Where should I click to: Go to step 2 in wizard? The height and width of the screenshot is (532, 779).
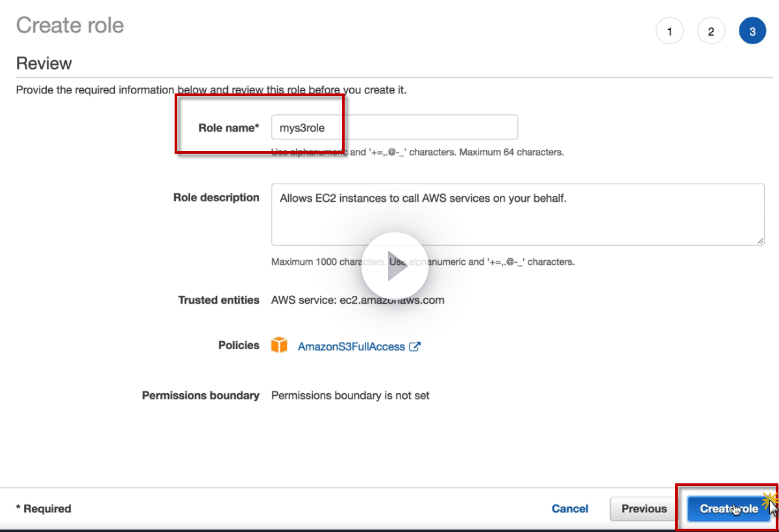coord(711,31)
